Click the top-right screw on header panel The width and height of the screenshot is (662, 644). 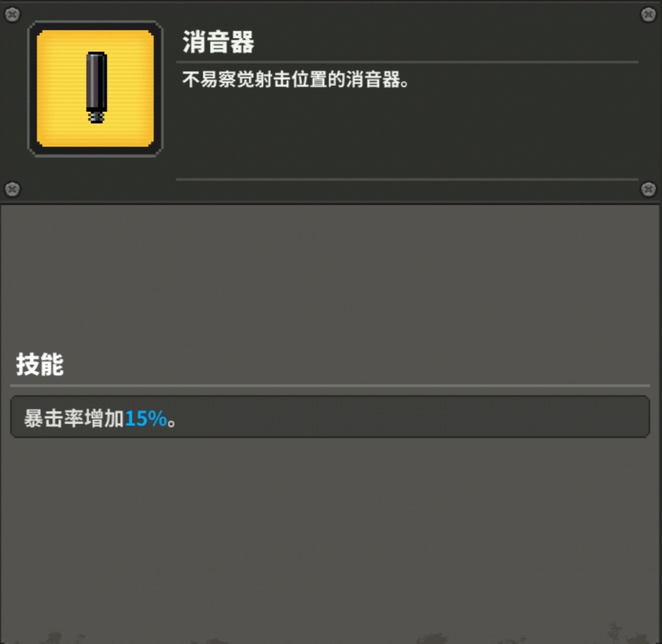click(x=648, y=15)
